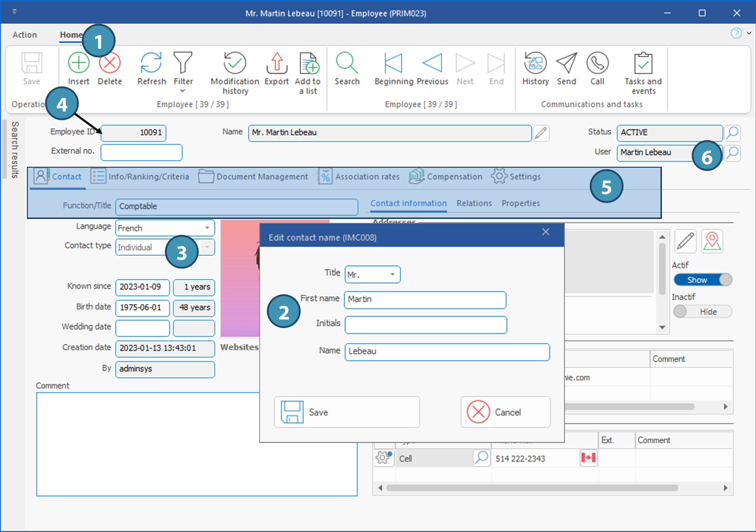
Task: Cancel the Edit contact name dialog
Action: click(505, 412)
